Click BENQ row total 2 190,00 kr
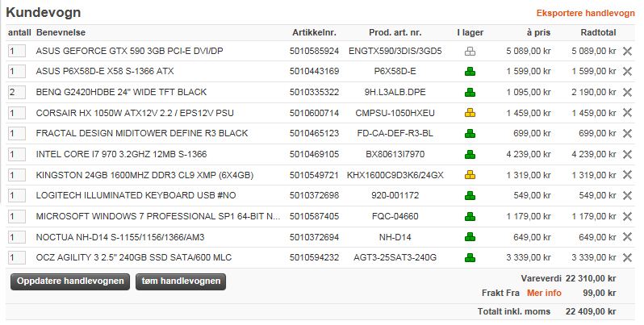644x325 pixels. (x=593, y=92)
